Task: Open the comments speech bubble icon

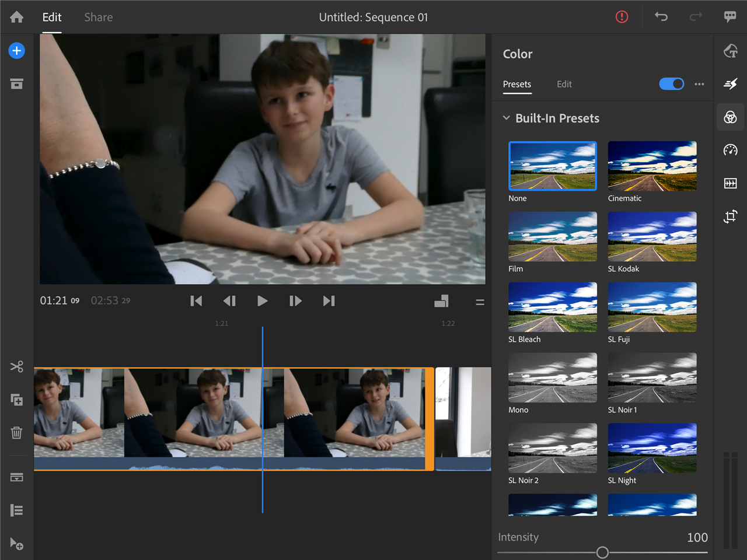Action: tap(729, 17)
